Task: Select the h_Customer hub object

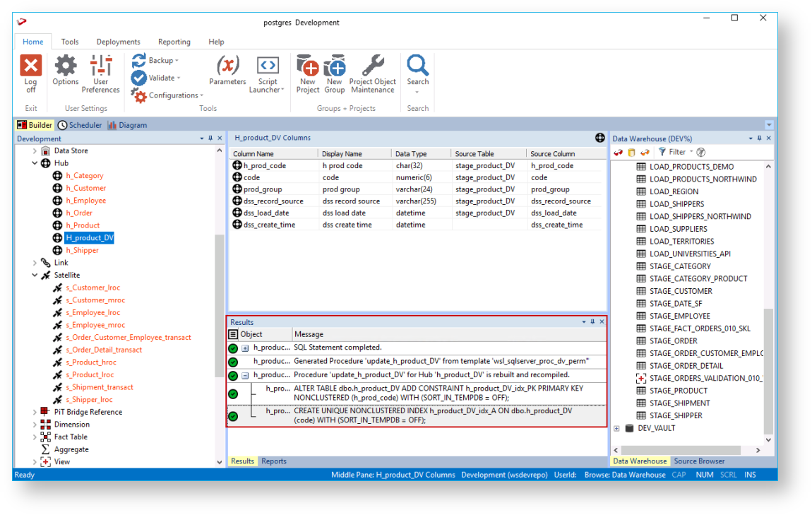Action: coord(86,188)
